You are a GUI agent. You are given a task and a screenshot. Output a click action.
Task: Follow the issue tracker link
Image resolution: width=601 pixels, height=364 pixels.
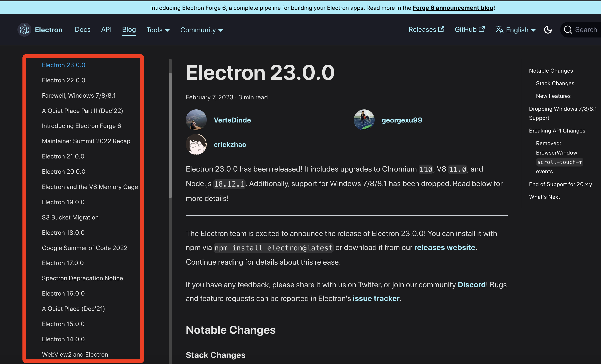[376, 298]
